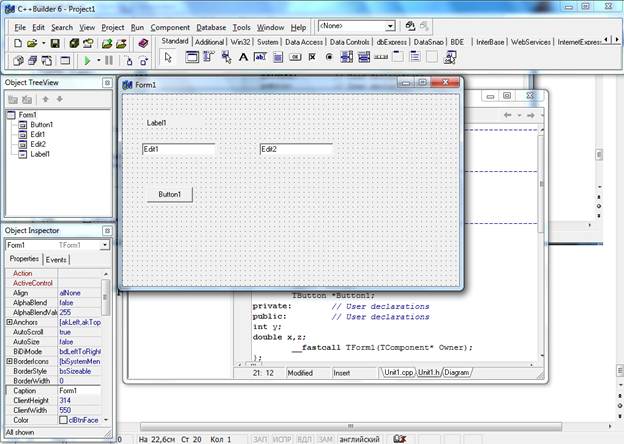Open dropdown arrow next to Open icon
The width and height of the screenshot is (624, 444).
43,43
